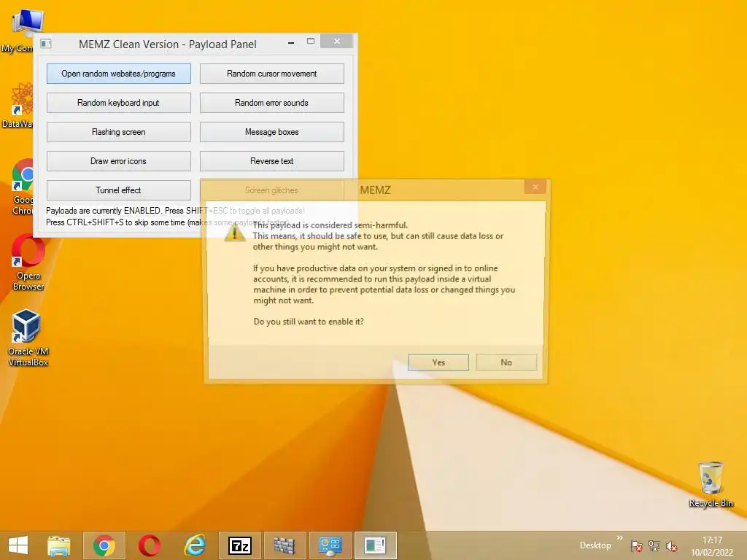Click the warning triangle icon in dialog
This screenshot has height=560, width=747.
235,233
